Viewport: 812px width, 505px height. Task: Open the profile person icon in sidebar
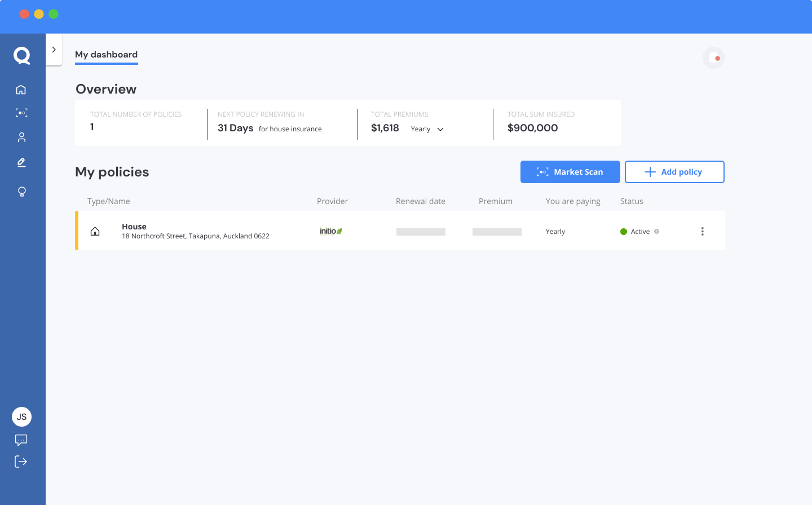coord(21,138)
